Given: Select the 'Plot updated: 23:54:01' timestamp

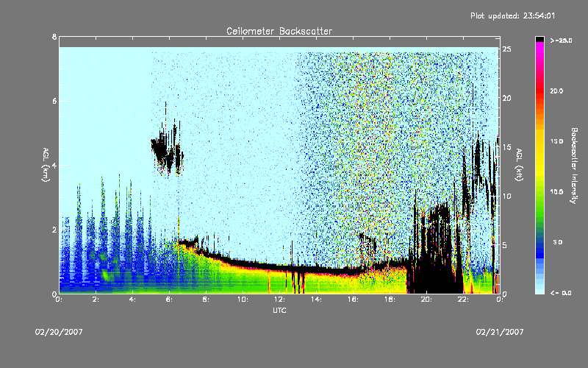Looking at the screenshot, I should click(x=512, y=15).
